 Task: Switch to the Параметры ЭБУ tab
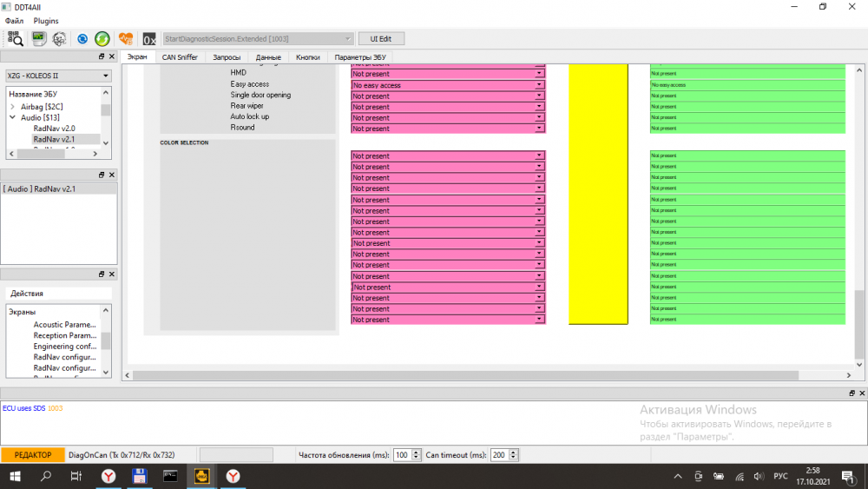coord(360,57)
